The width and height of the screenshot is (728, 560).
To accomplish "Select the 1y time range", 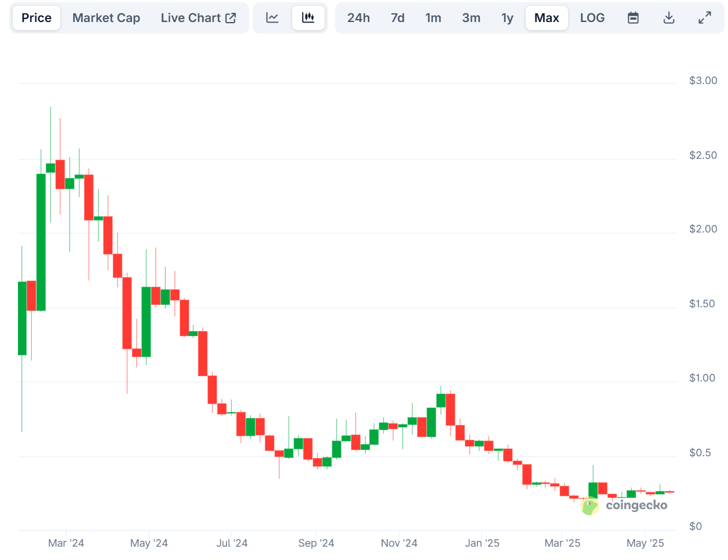I will point(507,18).
